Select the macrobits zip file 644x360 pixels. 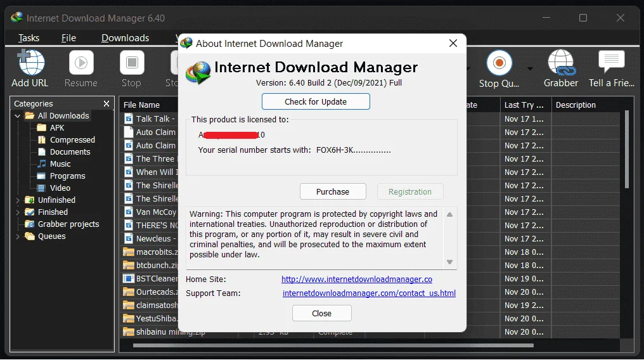pos(150,252)
